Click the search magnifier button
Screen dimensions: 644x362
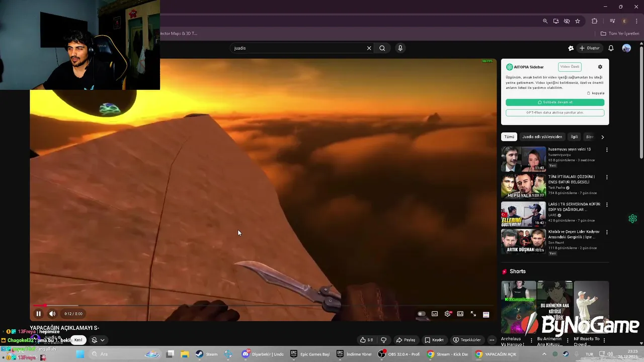click(x=382, y=48)
